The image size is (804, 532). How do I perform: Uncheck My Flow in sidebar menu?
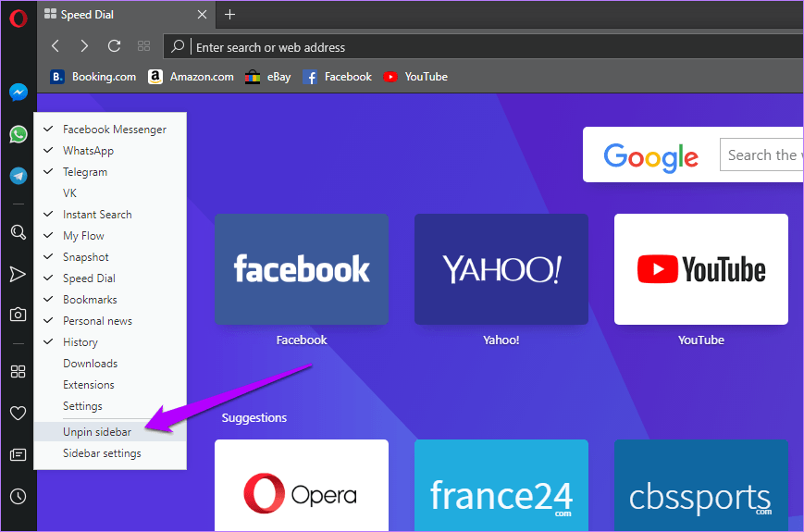point(110,236)
